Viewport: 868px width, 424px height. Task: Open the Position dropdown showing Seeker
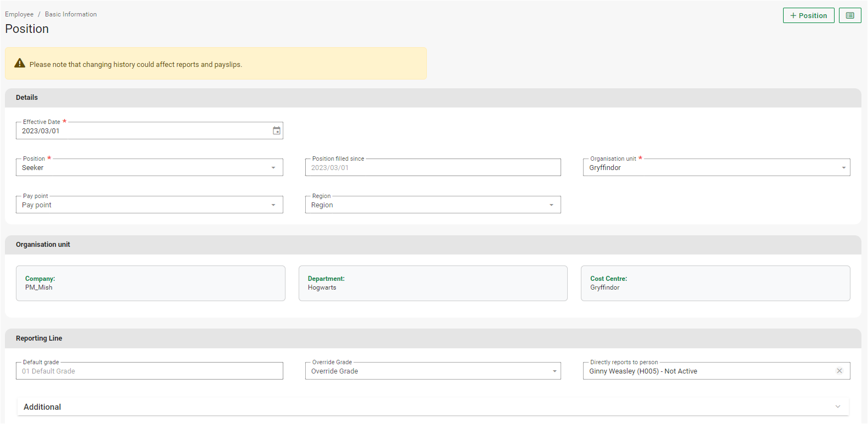point(149,168)
